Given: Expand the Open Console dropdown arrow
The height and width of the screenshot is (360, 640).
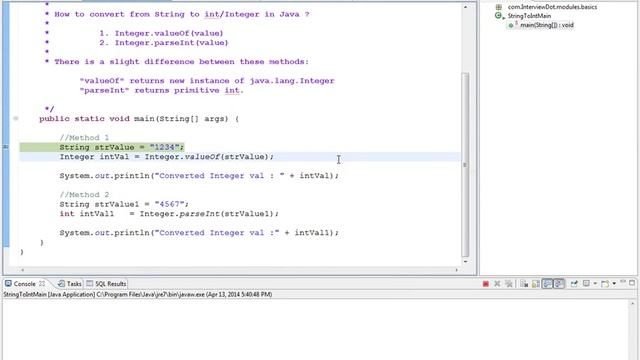Looking at the screenshot, I should 614,284.
